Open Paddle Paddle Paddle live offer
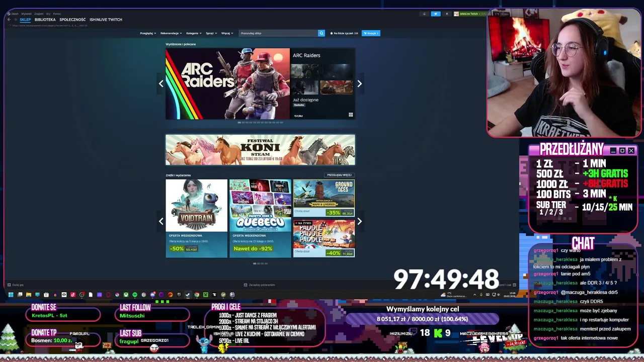 [x=324, y=239]
